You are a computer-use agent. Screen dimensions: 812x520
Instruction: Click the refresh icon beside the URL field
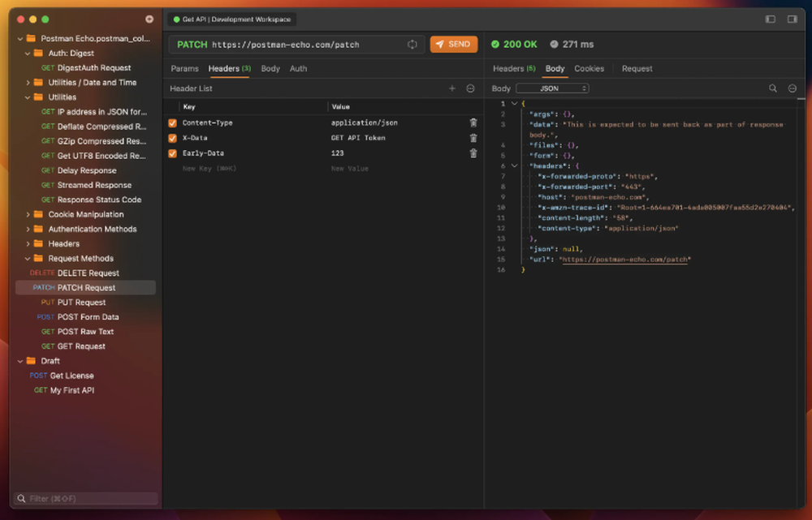pos(412,45)
